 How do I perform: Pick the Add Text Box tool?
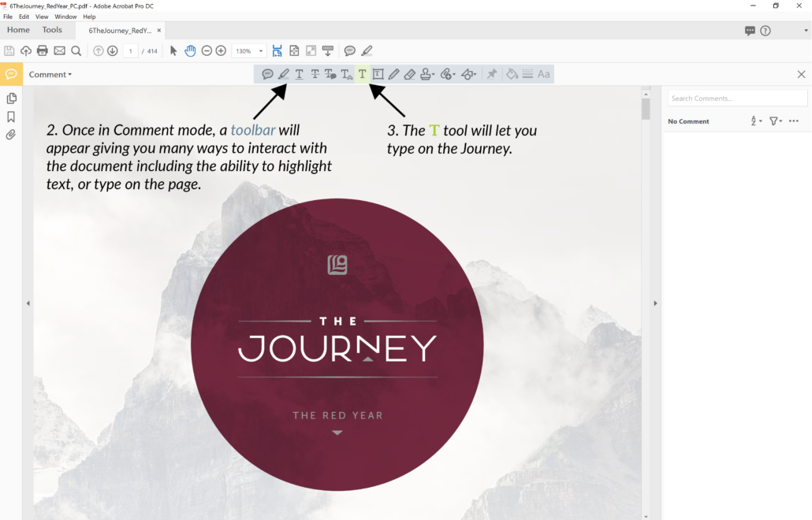(x=378, y=74)
